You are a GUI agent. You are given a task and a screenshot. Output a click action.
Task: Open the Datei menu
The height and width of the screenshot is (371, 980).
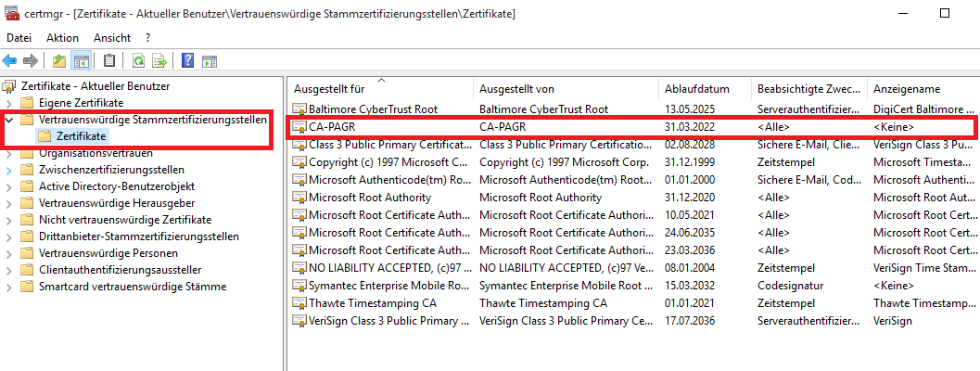coord(19,37)
